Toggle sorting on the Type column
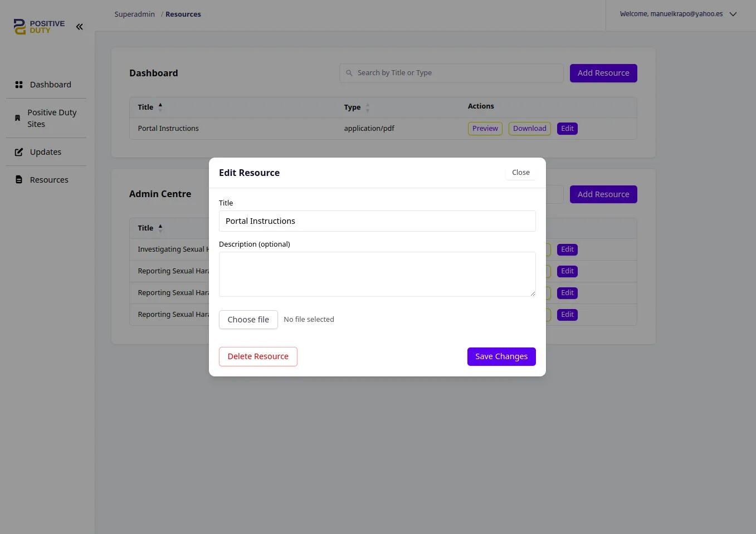 tap(367, 107)
